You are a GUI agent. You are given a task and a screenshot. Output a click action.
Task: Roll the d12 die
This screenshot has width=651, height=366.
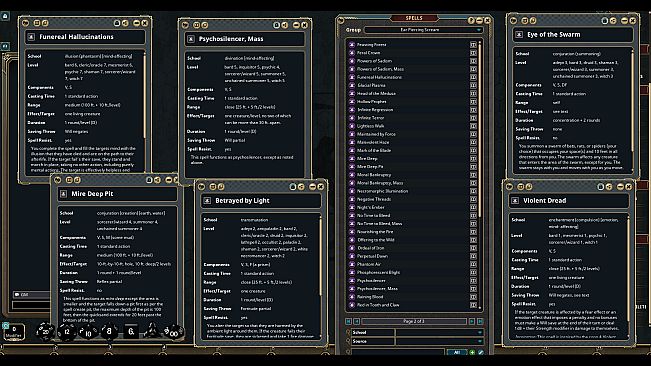click(x=66, y=332)
